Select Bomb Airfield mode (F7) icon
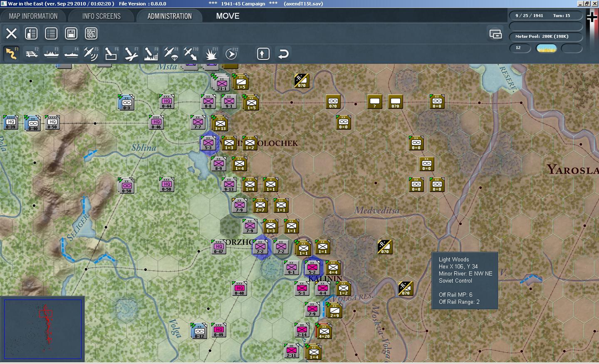 pos(131,54)
